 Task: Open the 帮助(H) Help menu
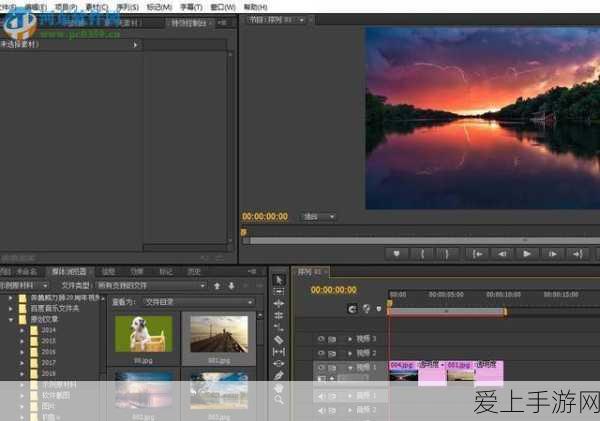(255, 7)
